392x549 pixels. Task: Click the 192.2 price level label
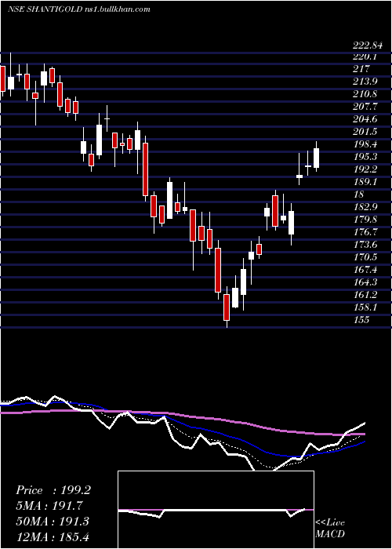[x=365, y=170]
